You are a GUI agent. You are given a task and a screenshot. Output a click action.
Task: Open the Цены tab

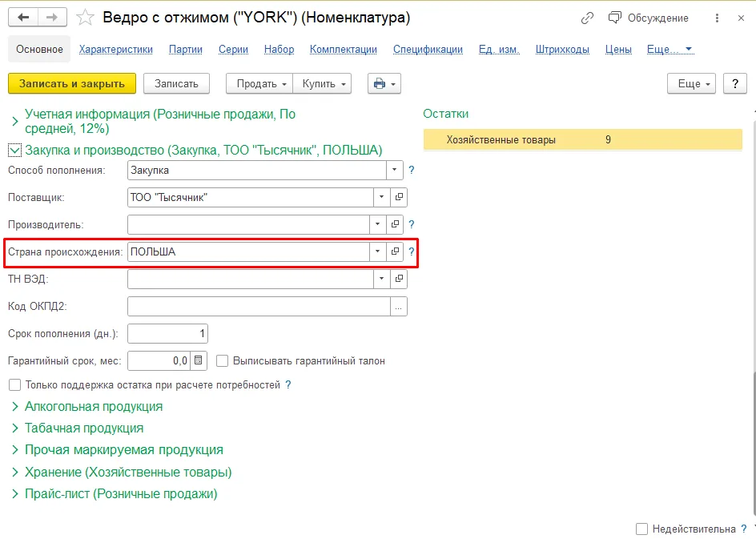[x=618, y=49]
